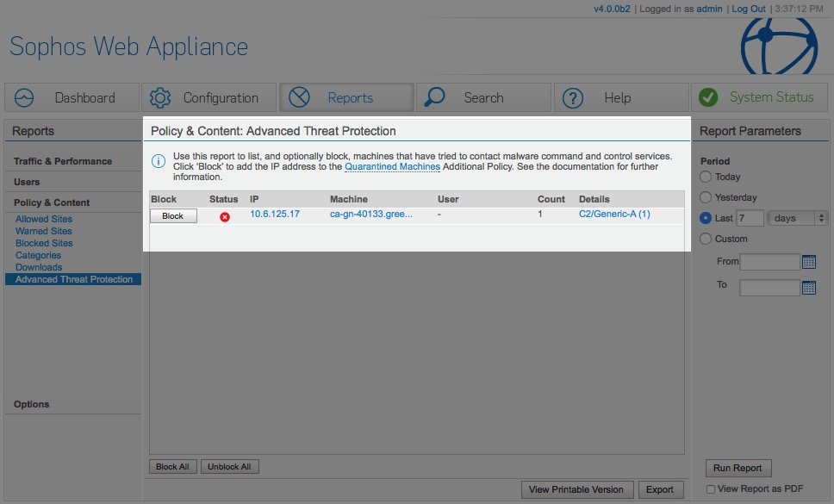The width and height of the screenshot is (834, 504).
Task: Click machine name ca-gn-40133.gree... link
Action: 371,214
